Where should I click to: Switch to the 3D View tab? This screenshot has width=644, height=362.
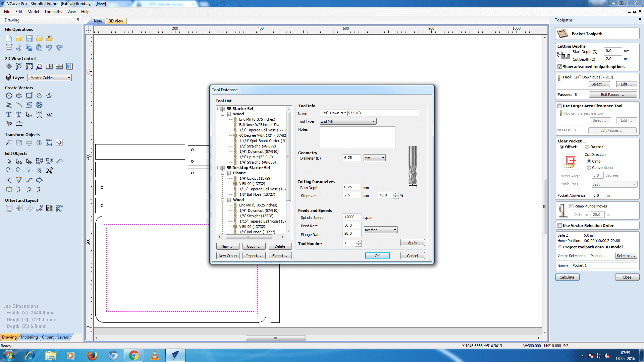point(116,21)
